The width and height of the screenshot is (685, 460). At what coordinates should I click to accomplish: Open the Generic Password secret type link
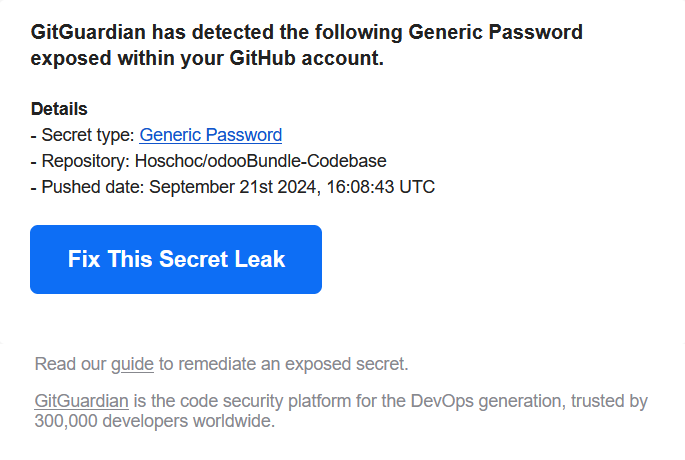coord(211,135)
